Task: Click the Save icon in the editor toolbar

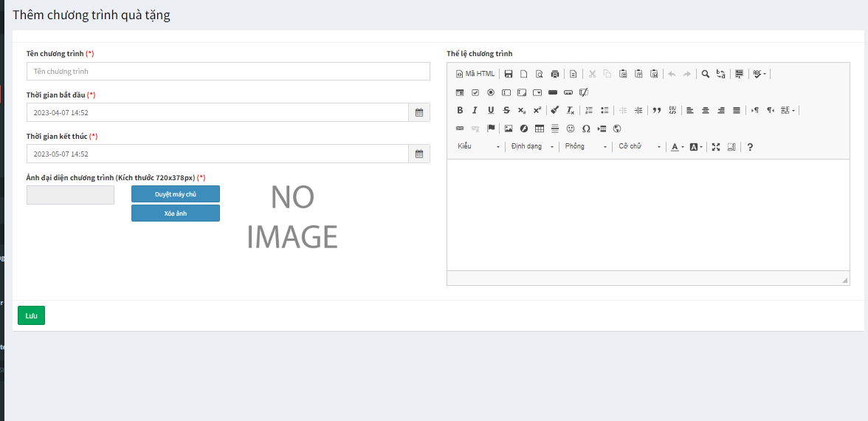Action: point(508,74)
